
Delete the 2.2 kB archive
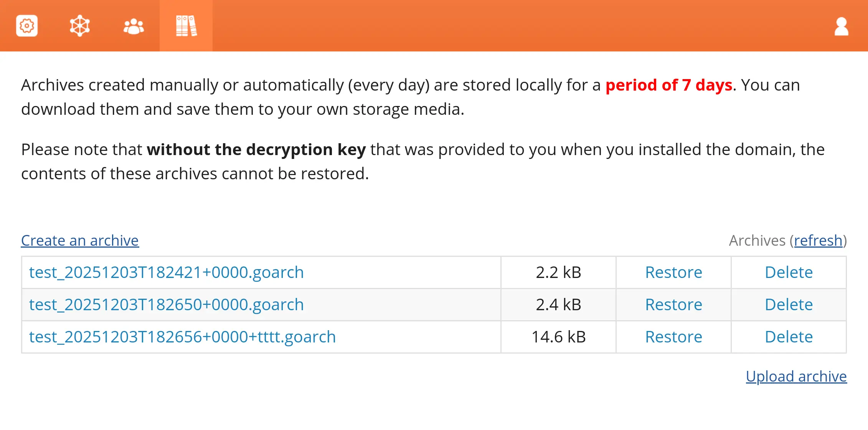click(x=789, y=273)
